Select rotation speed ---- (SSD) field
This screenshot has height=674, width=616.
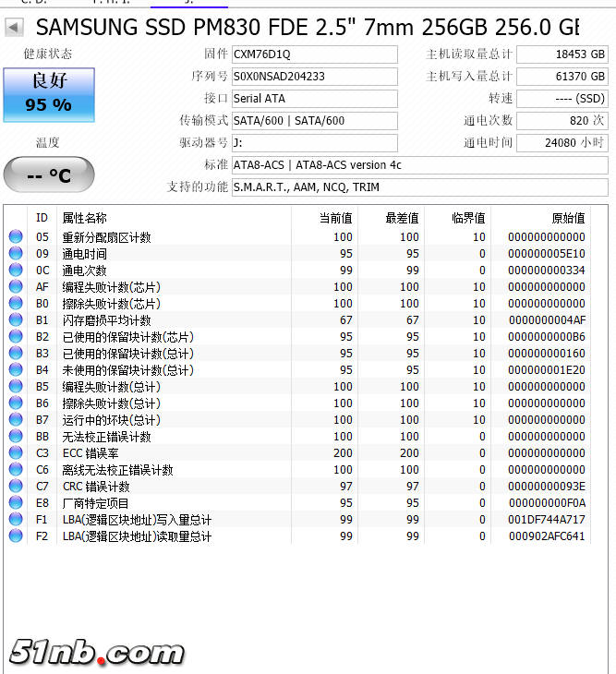pos(562,99)
